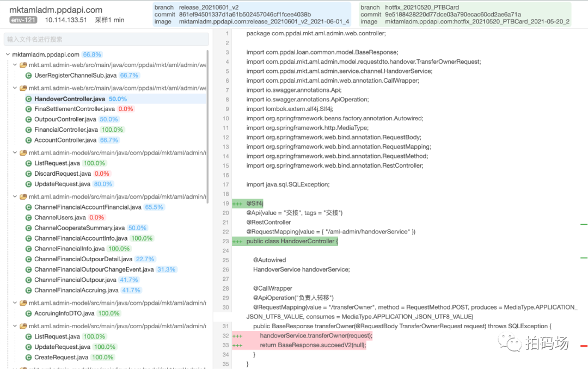Click the class icon beside ChannelFinancialAccruing.java

28,290
